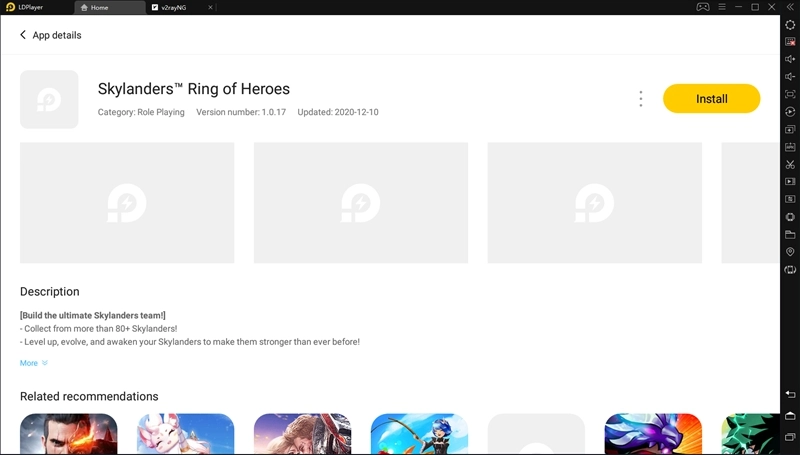Viewport: 800px width, 455px height.
Task: Expand description with More link
Action: click(33, 363)
